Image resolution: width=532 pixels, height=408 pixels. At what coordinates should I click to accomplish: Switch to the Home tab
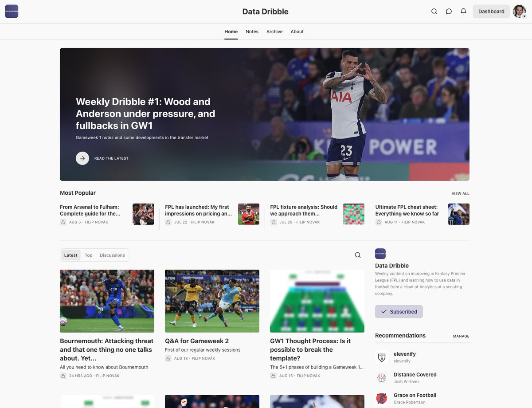point(231,31)
